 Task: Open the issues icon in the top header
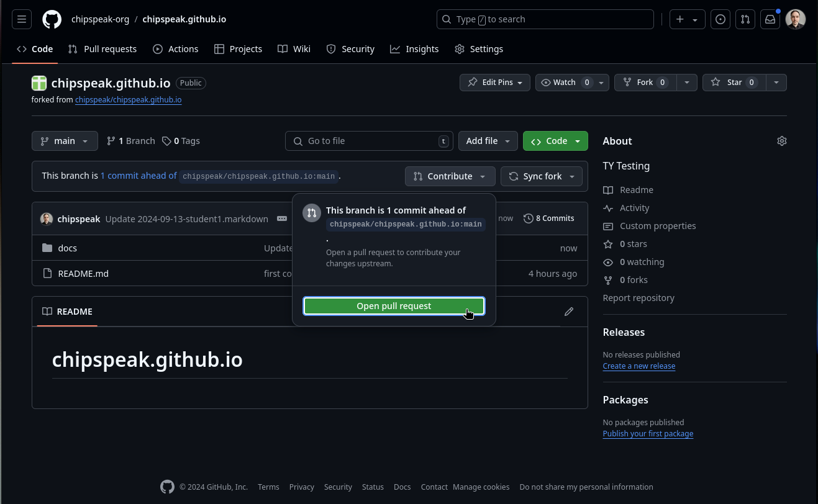[720, 19]
